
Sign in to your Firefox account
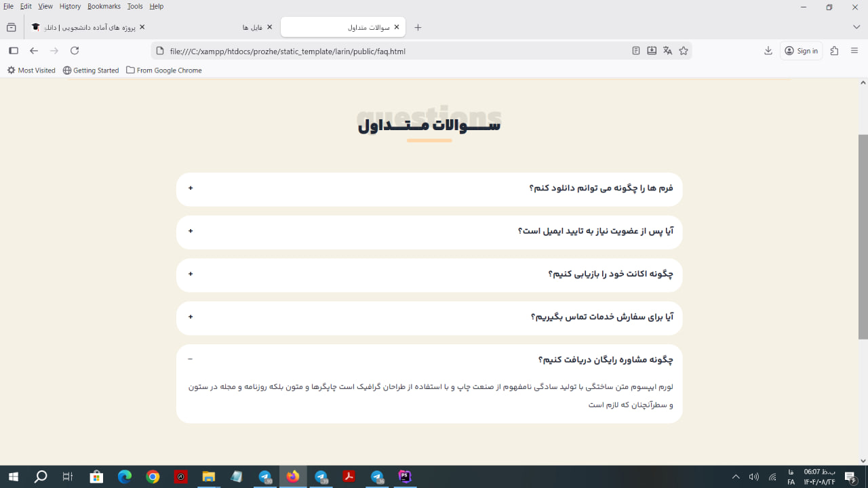(801, 50)
